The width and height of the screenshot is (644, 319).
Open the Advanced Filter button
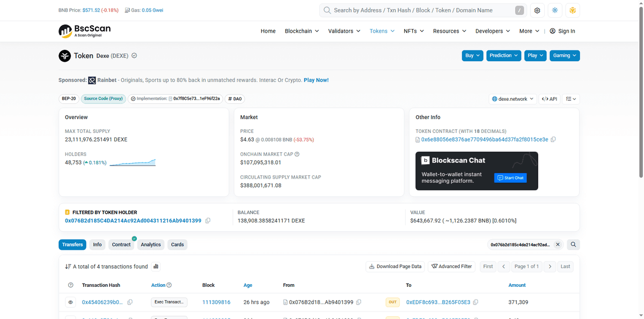(x=451, y=266)
